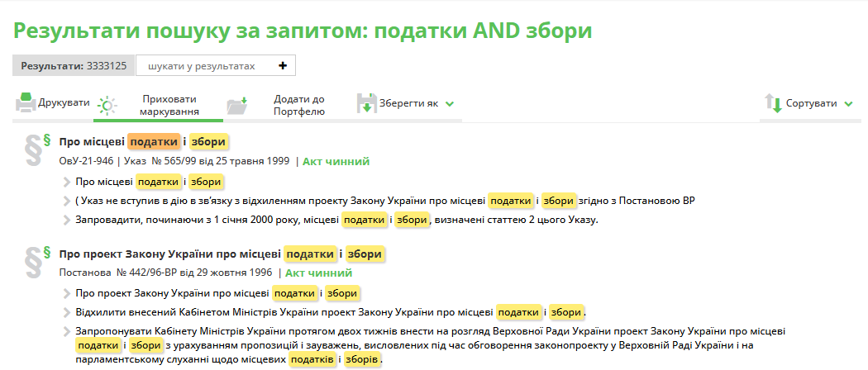This screenshot has width=868, height=370.
Task: Click the Запровадити, починаючи snippet line
Action: 331,220
